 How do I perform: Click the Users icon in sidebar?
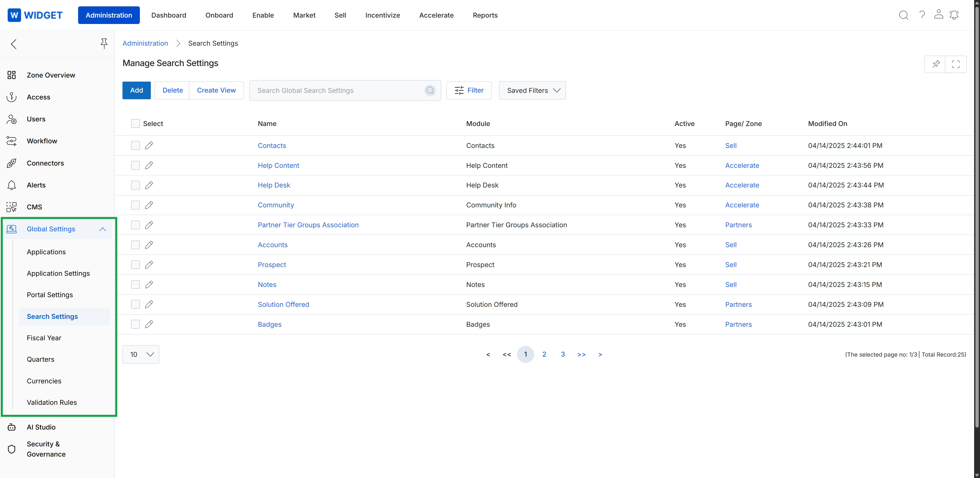pos(11,119)
